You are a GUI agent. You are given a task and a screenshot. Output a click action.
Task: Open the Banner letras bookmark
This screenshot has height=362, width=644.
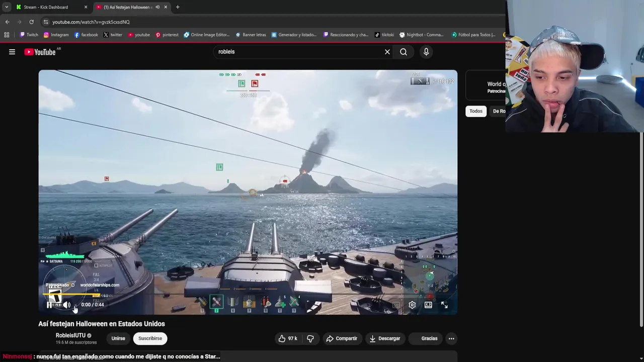click(251, 35)
